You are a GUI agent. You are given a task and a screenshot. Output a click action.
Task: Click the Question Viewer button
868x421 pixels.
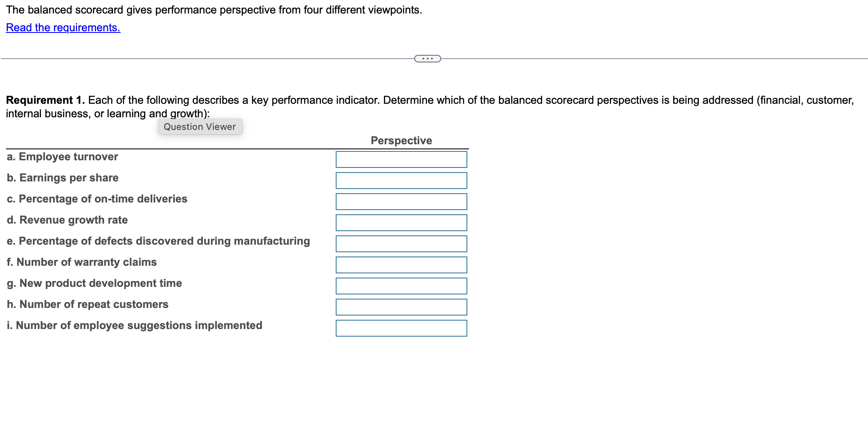pyautogui.click(x=199, y=126)
